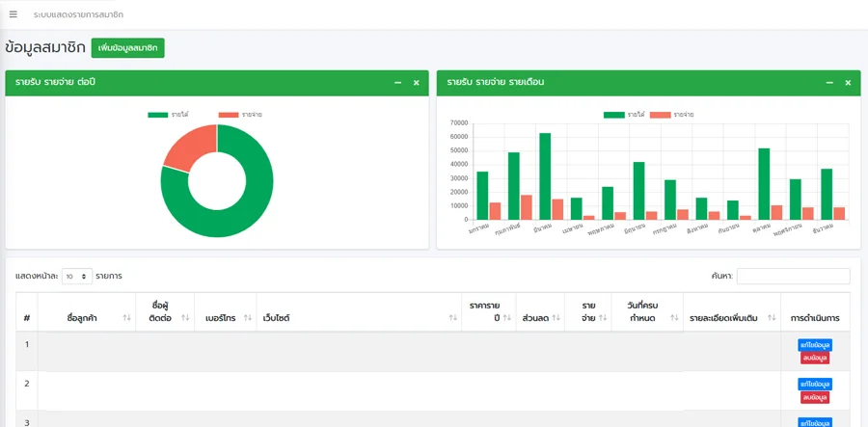Click the green มกราคม income bar
This screenshot has width=868, height=427.
coord(482,196)
